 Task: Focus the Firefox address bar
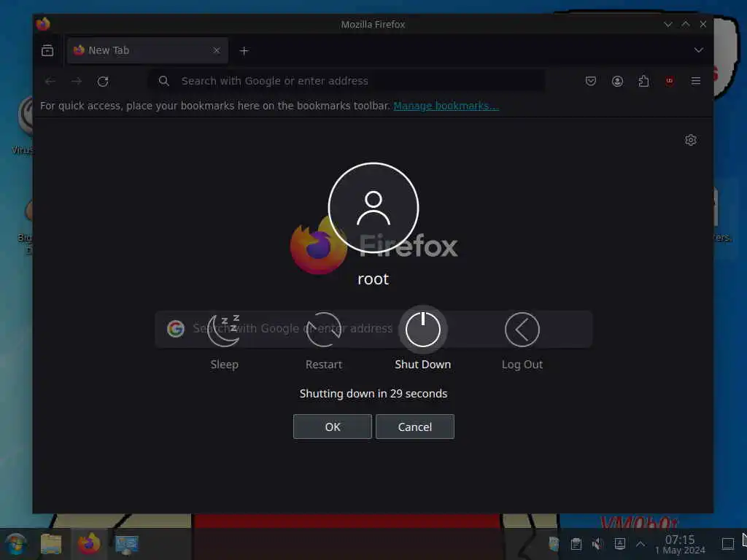pos(347,81)
